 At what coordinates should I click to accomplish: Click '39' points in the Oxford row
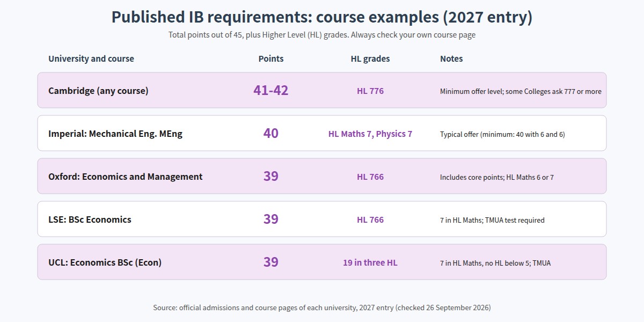tap(271, 176)
